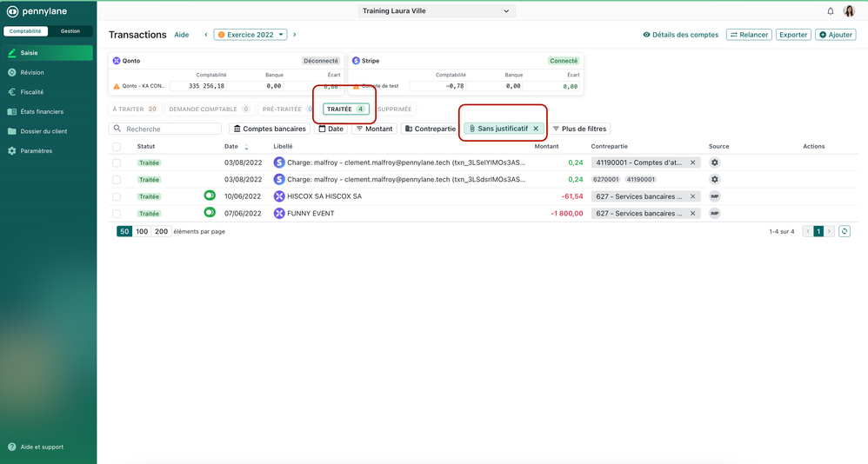Click the refresh icon beside pagination
The width and height of the screenshot is (868, 464).
point(844,231)
